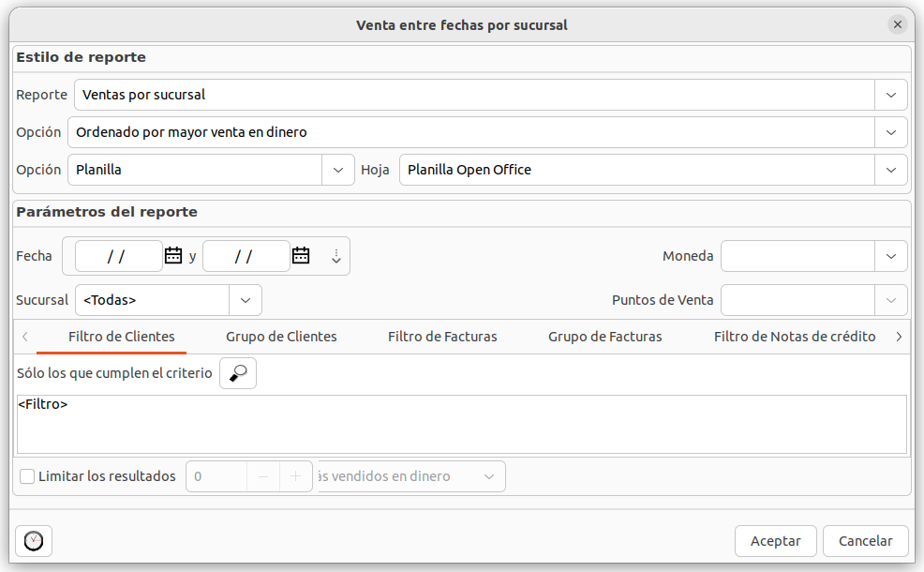The image size is (924, 572).
Task: Click the date range options arrow icon
Action: click(x=336, y=256)
